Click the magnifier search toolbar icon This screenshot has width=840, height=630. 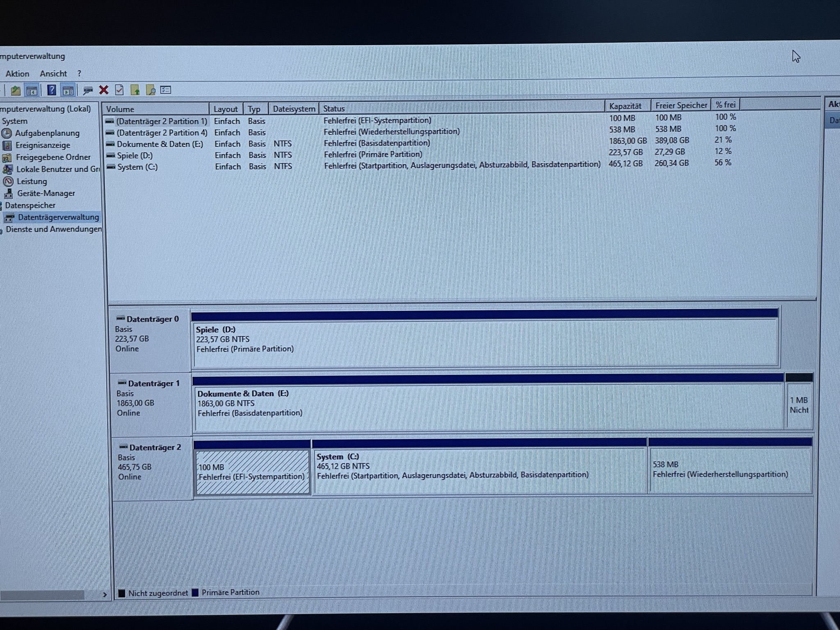[x=151, y=90]
